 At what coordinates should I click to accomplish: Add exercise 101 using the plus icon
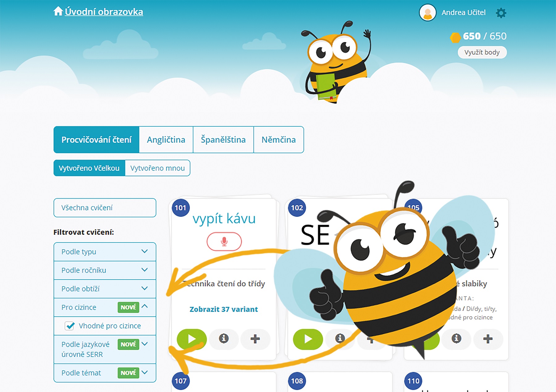coord(255,339)
